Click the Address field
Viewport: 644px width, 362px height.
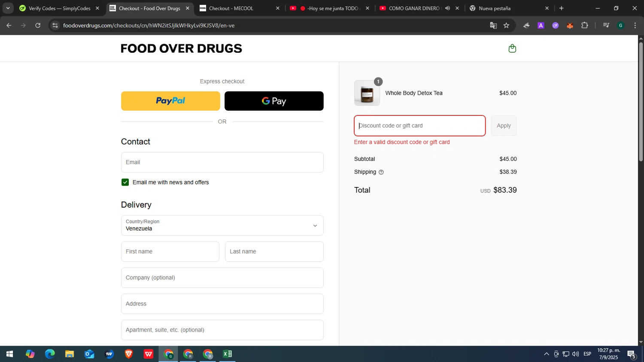click(222, 304)
